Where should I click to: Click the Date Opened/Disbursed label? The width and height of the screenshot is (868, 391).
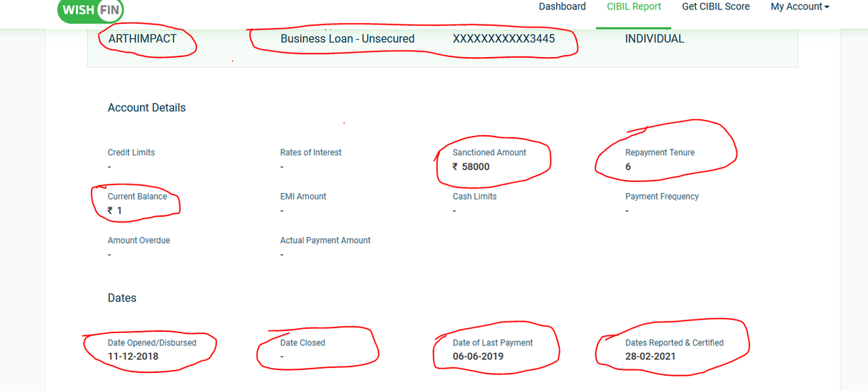click(152, 343)
